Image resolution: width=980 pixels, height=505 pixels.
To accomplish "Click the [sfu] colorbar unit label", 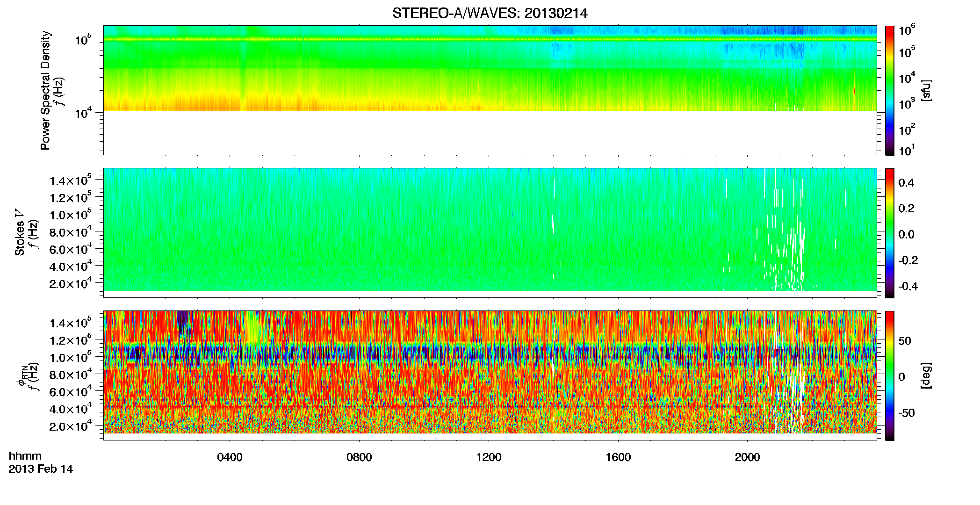I will [x=926, y=91].
